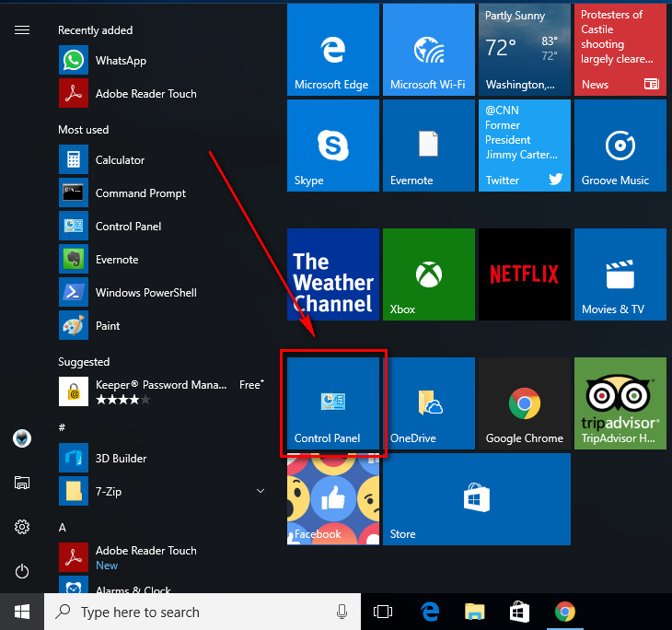Switch to Chrome on the taskbar
The width and height of the screenshot is (672, 630).
[565, 612]
